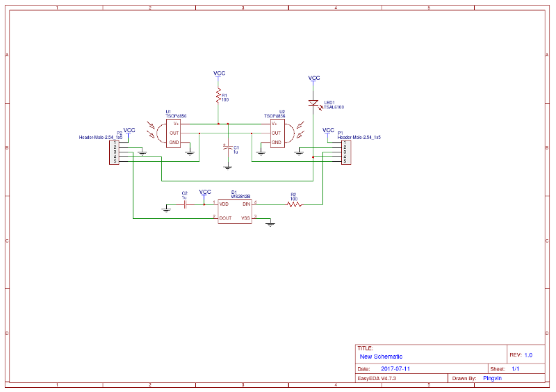Select resistor R1 symbol below top VCC

pyautogui.click(x=219, y=95)
